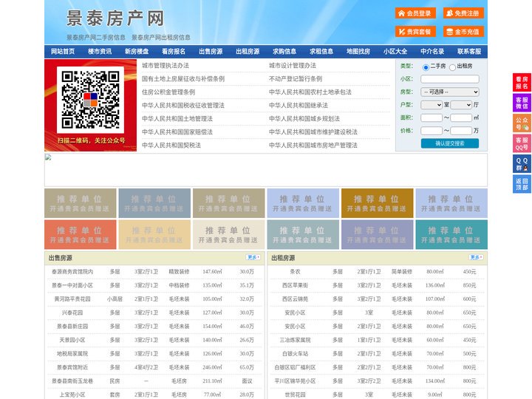532x399 pixels.
Task: Open 中介名录 menu item
Action: (432, 52)
